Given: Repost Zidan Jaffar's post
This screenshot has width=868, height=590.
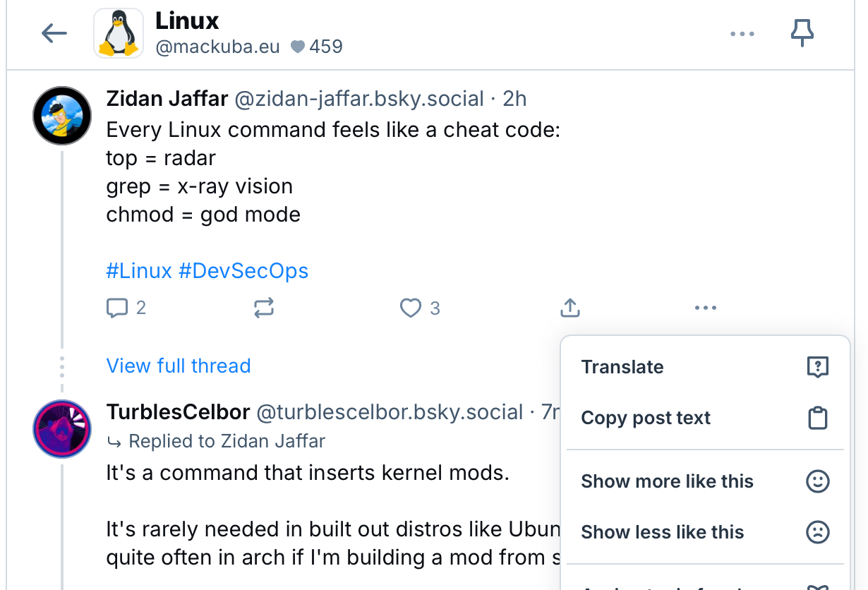Looking at the screenshot, I should pyautogui.click(x=264, y=308).
